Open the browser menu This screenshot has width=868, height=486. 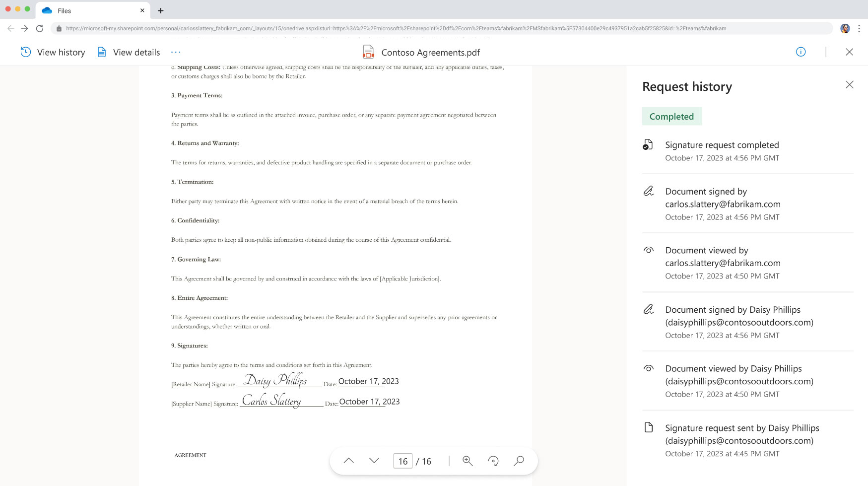(860, 28)
